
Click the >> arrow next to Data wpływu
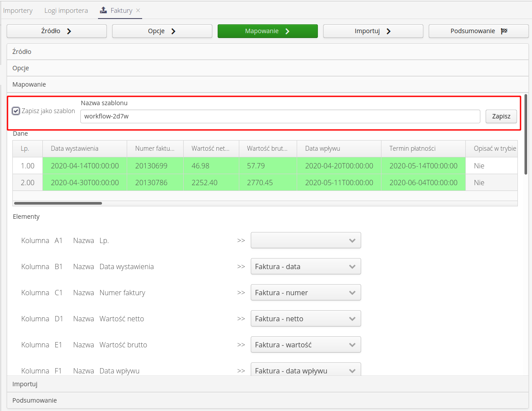[x=241, y=371]
